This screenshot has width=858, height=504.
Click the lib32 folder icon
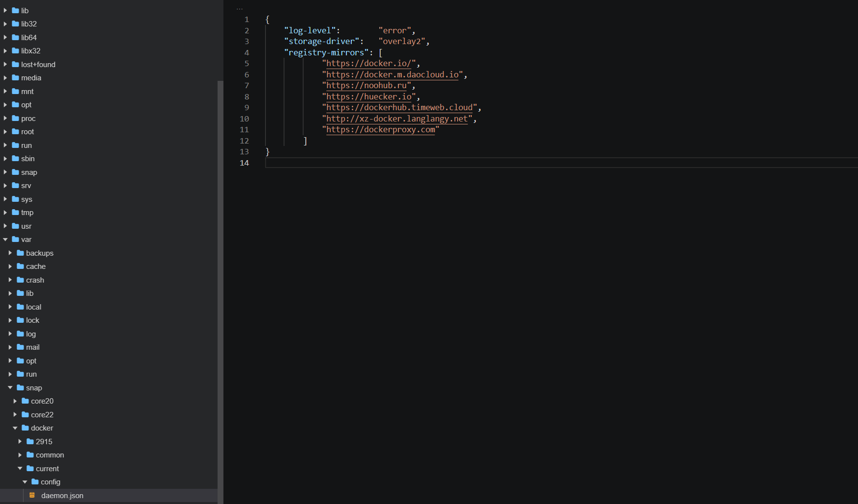pyautogui.click(x=15, y=24)
